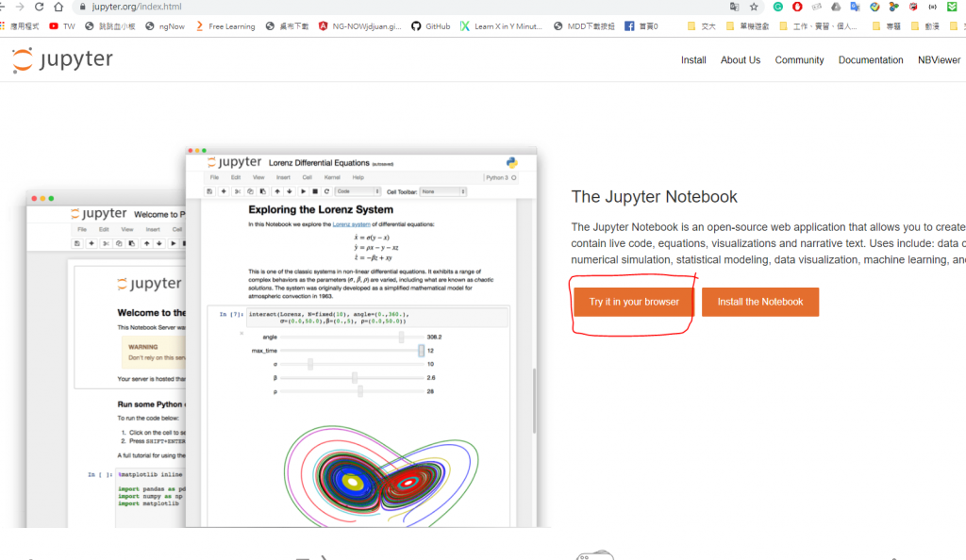Open the Google Translate extension icon

point(855,7)
